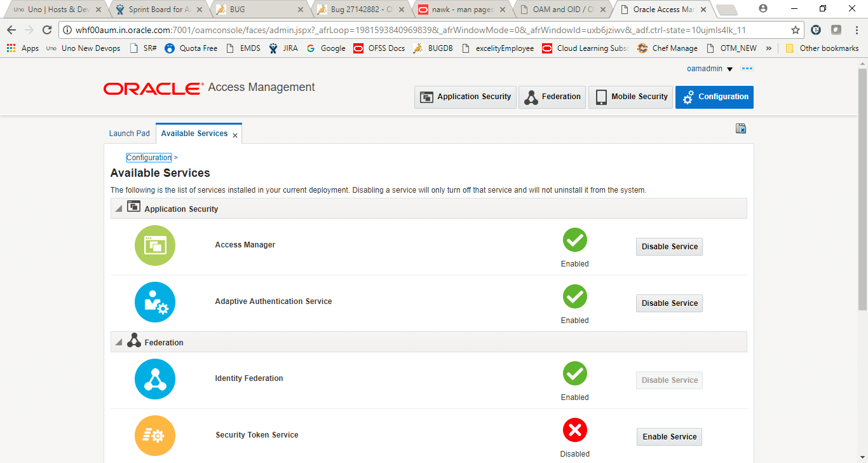Viewport: 868px width, 463px height.
Task: Click the Identity Federation service icon
Action: (155, 379)
